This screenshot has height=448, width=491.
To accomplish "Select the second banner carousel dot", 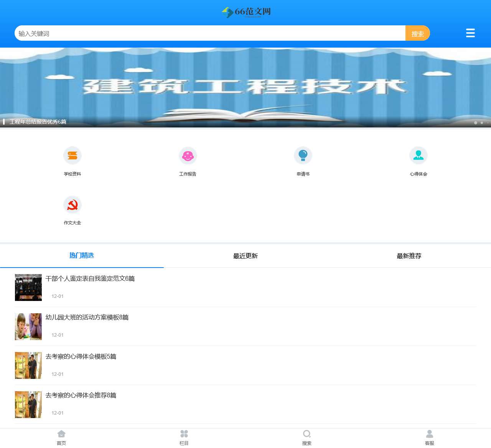I will pos(482,123).
